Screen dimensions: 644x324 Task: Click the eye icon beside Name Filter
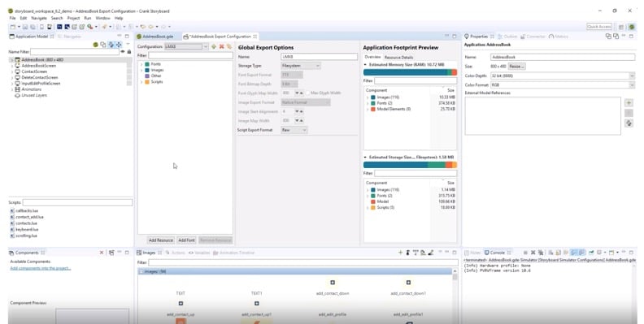[123, 52]
